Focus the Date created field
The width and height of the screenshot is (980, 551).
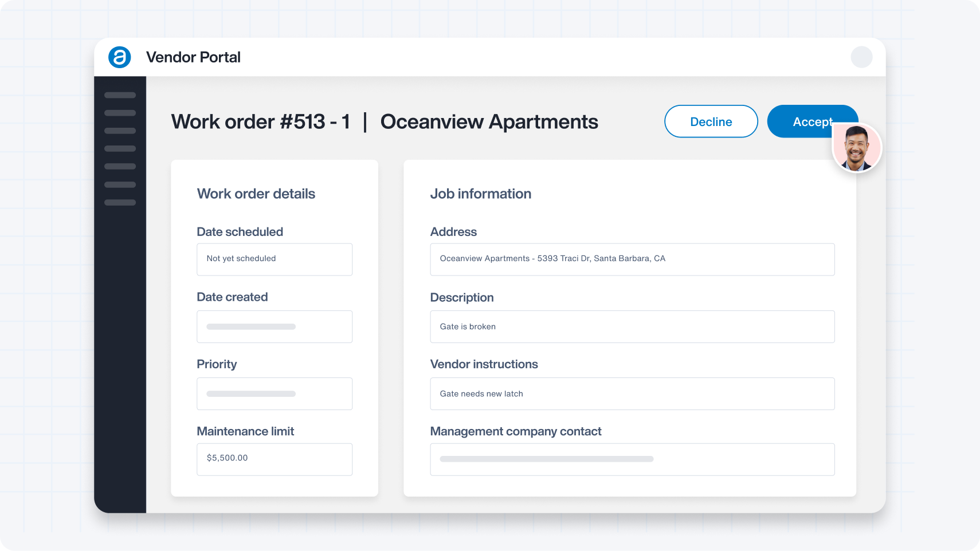(x=275, y=326)
